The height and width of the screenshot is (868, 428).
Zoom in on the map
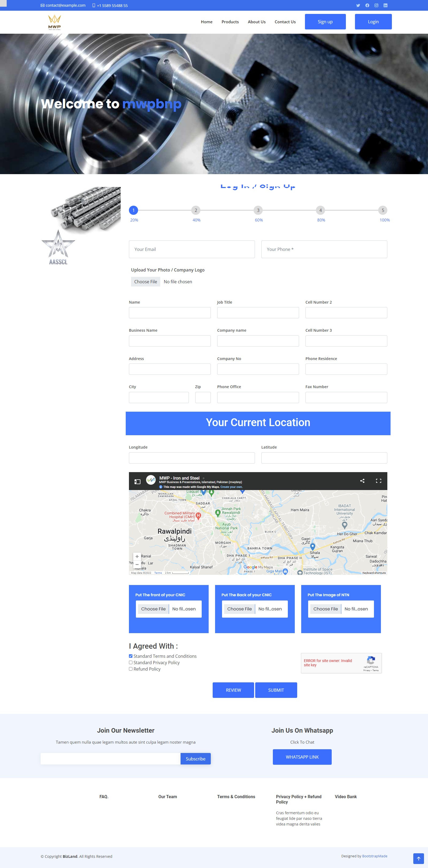coord(137,556)
